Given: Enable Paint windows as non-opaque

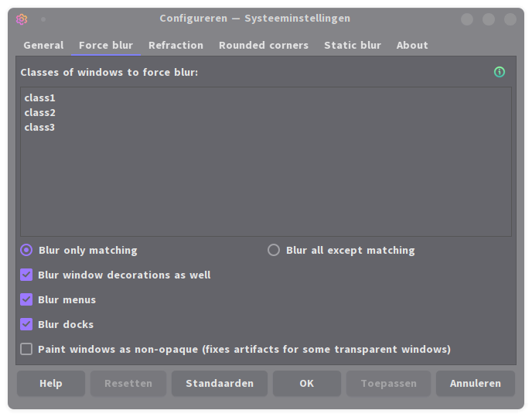Looking at the screenshot, I should (x=26, y=349).
